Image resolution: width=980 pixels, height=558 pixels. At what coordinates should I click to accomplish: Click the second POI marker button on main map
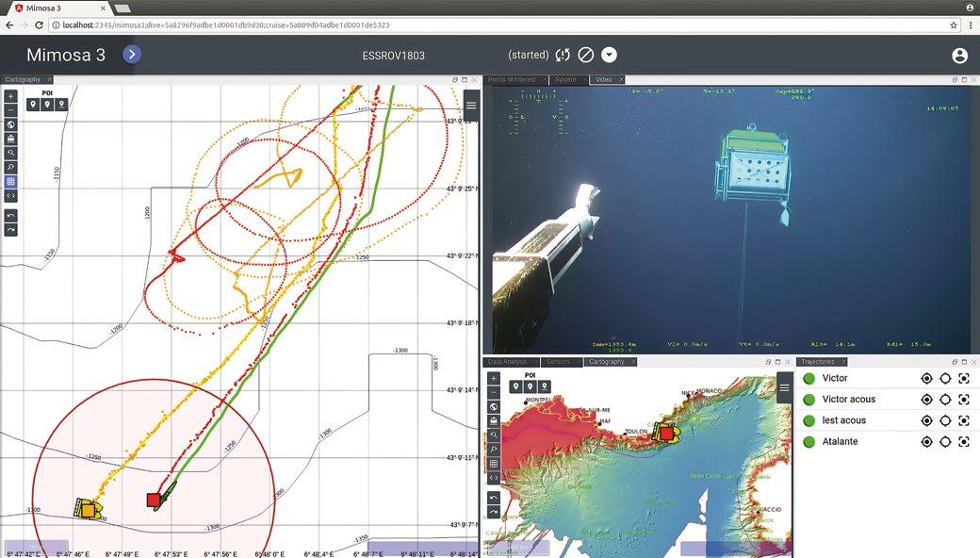(47, 105)
